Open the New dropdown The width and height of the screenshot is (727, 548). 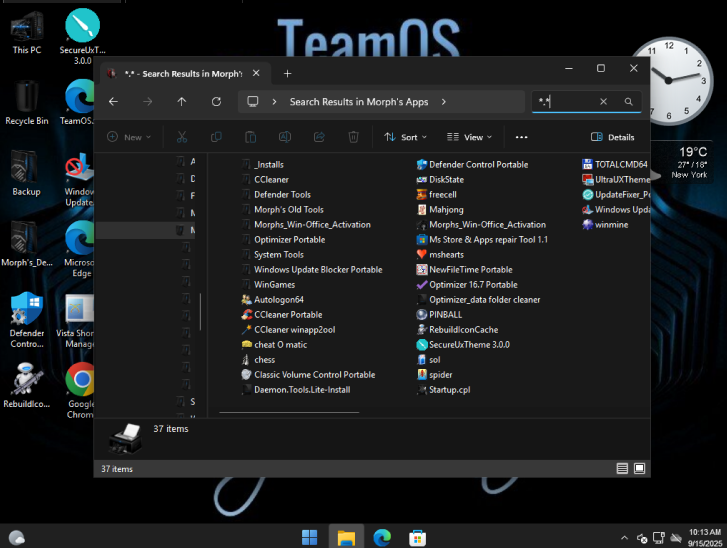(x=129, y=137)
